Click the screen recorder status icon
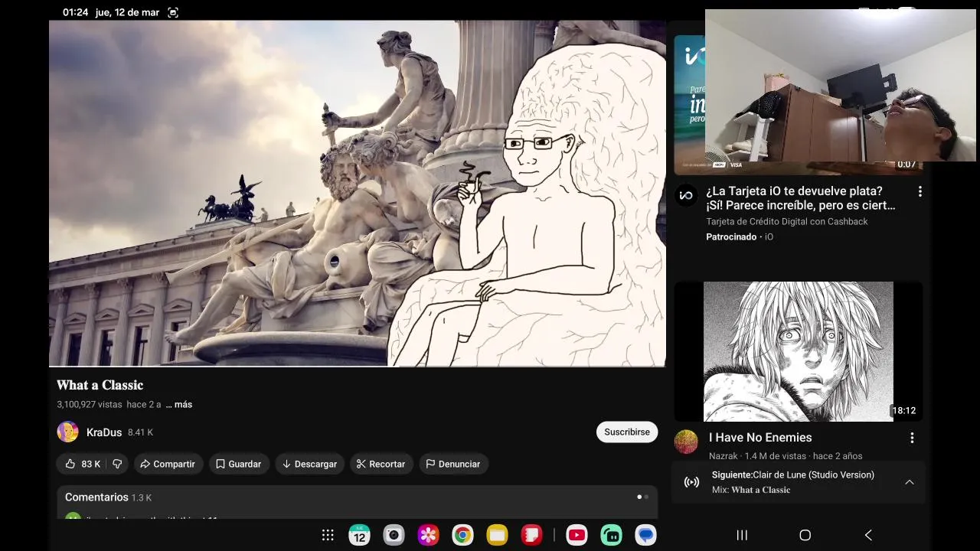 (173, 12)
